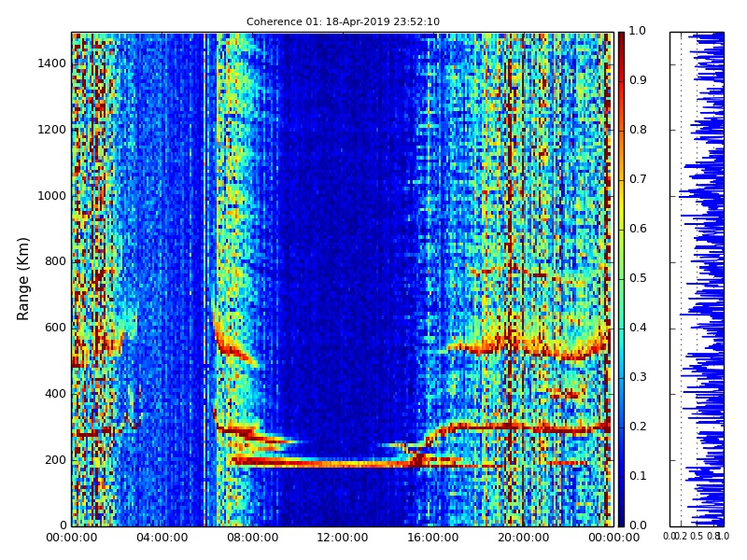Click the 1400 range tick label

(52, 63)
